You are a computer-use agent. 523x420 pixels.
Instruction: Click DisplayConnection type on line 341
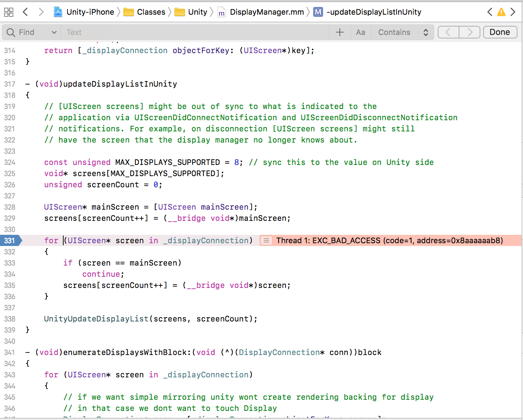[279, 352]
